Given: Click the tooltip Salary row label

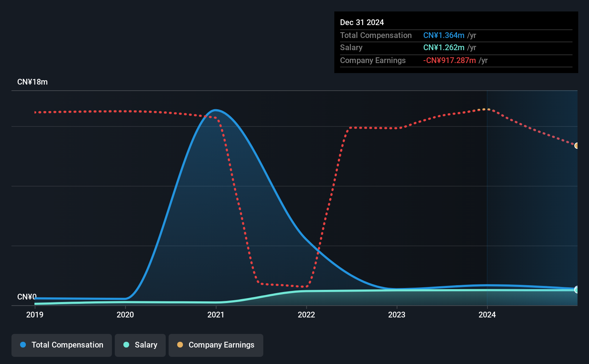Looking at the screenshot, I should (x=351, y=48).
